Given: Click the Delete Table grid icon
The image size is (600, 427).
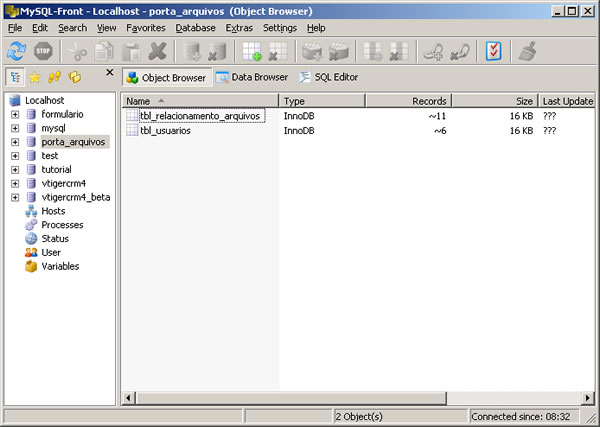Looking at the screenshot, I should (x=278, y=51).
